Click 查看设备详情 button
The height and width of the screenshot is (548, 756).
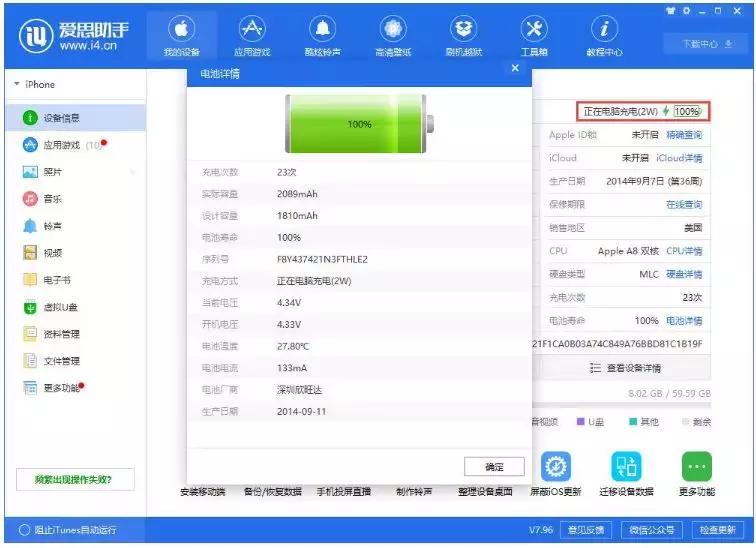tap(625, 368)
